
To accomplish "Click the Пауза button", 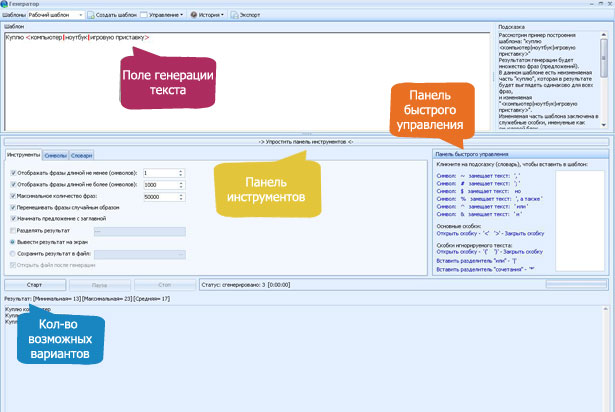I will coord(100,285).
